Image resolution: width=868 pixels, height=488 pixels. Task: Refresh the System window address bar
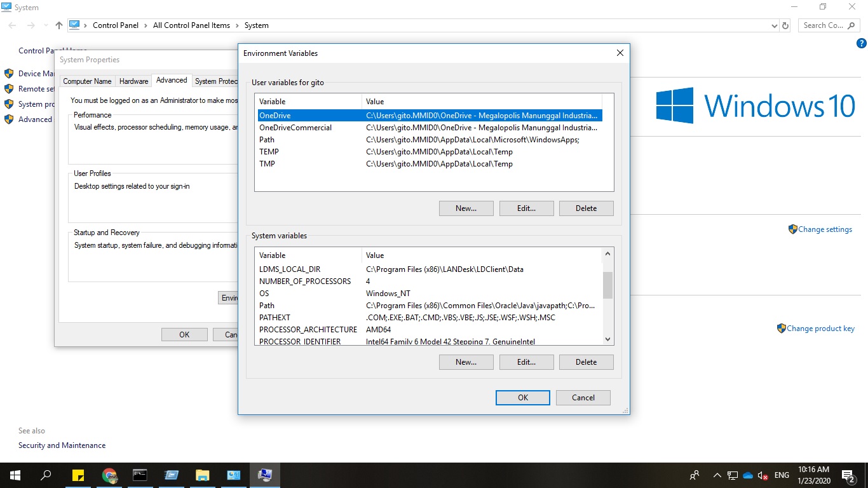coord(785,25)
